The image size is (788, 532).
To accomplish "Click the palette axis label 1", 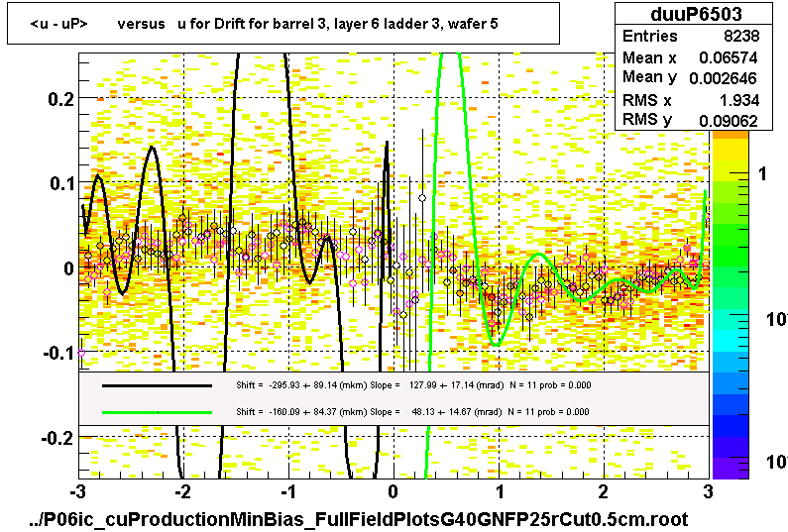I will point(763,173).
